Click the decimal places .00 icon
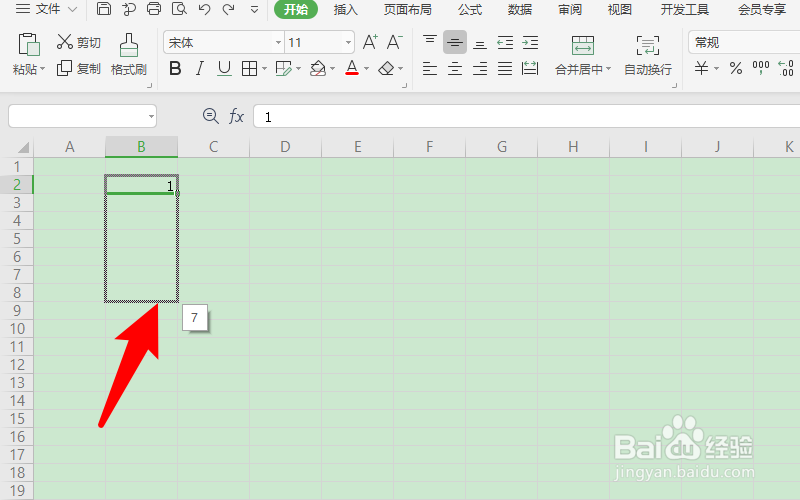Viewport: 800px width, 500px height. click(x=786, y=68)
